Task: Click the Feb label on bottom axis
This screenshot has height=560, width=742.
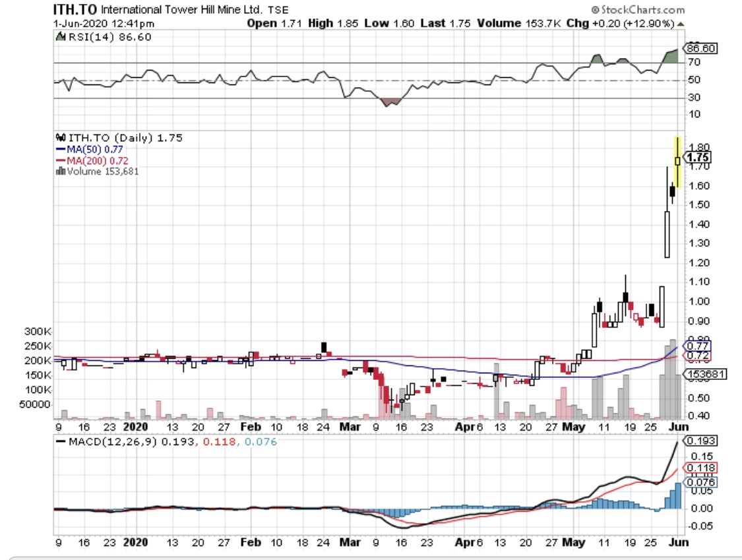Action: pos(251,542)
